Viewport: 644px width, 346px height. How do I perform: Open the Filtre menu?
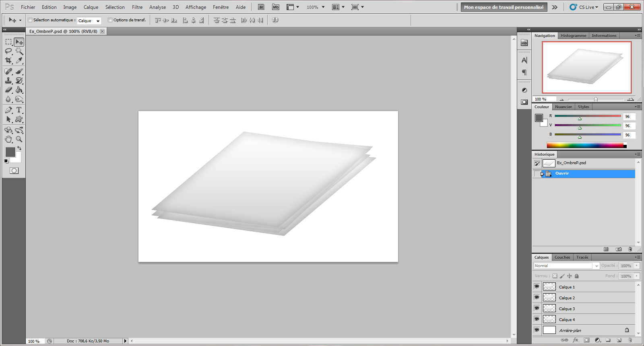pyautogui.click(x=137, y=7)
